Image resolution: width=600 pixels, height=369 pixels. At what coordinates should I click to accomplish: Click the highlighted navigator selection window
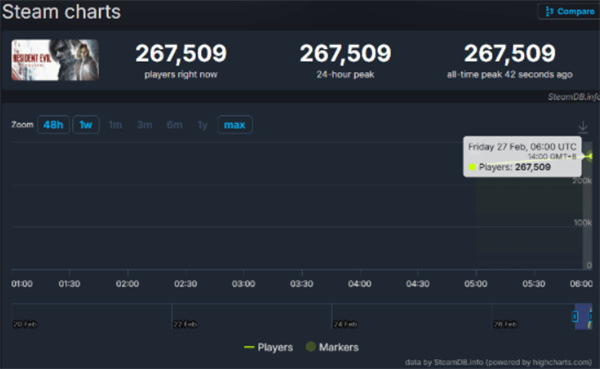(583, 316)
